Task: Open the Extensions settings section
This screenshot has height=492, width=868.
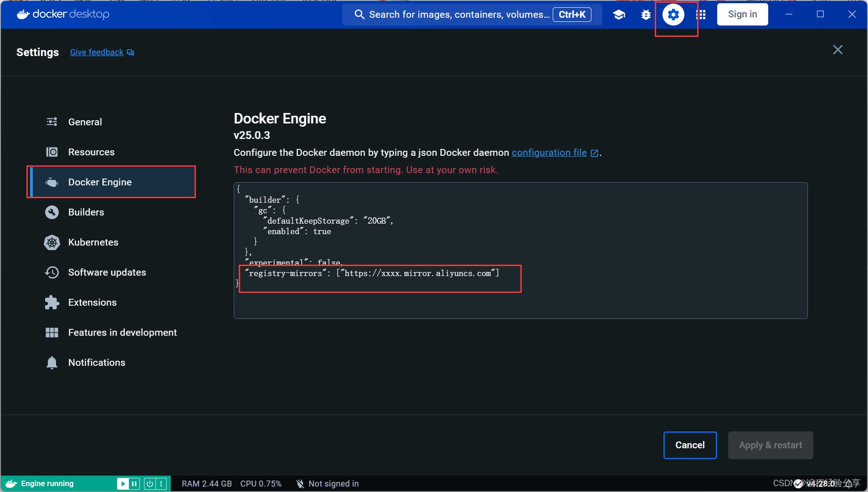Action: click(112, 302)
